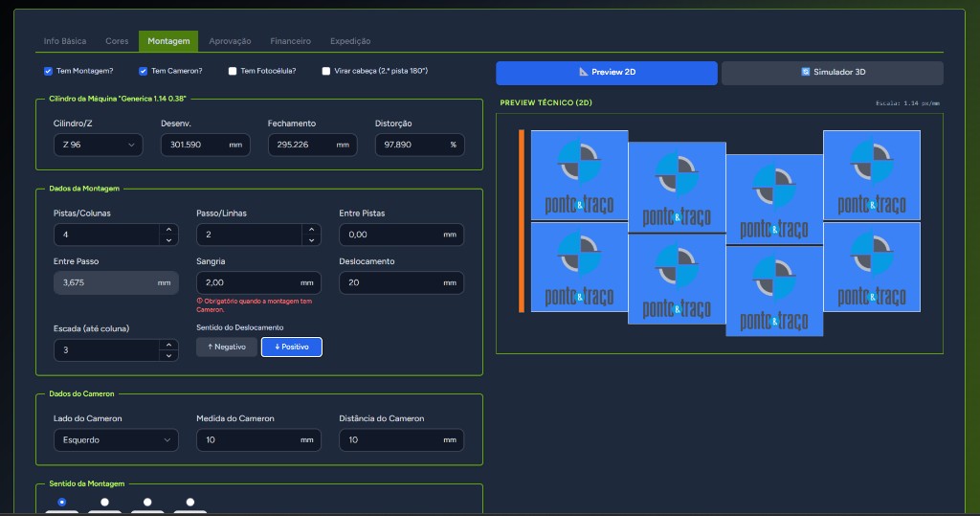Click the Obrigatório quando a montagem tem Cameron message
Viewport: 980px width, 516px height.
[255, 305]
